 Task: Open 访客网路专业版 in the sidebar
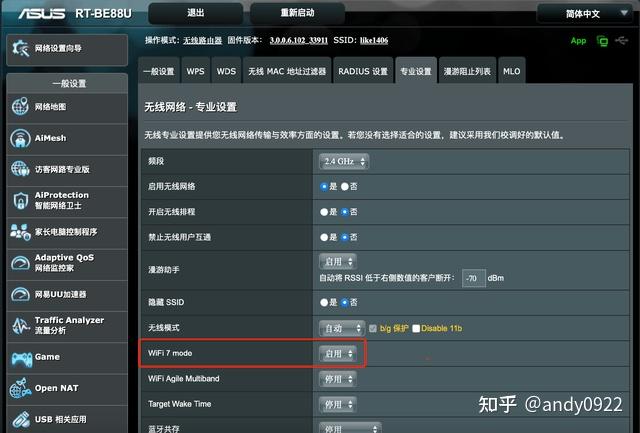(67, 169)
